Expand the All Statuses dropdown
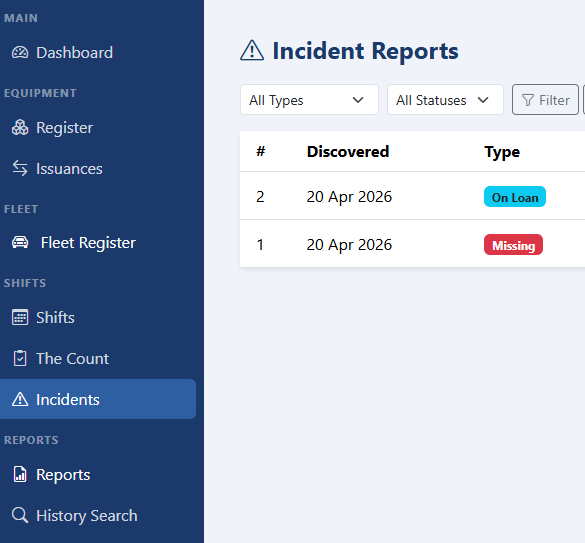The height and width of the screenshot is (543, 585). [445, 100]
